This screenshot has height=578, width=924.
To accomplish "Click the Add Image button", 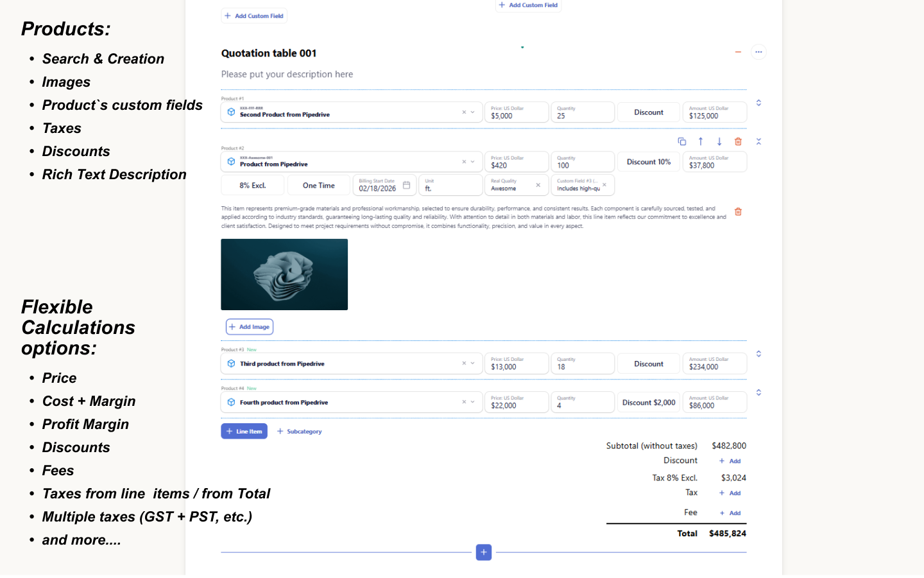I will [249, 326].
